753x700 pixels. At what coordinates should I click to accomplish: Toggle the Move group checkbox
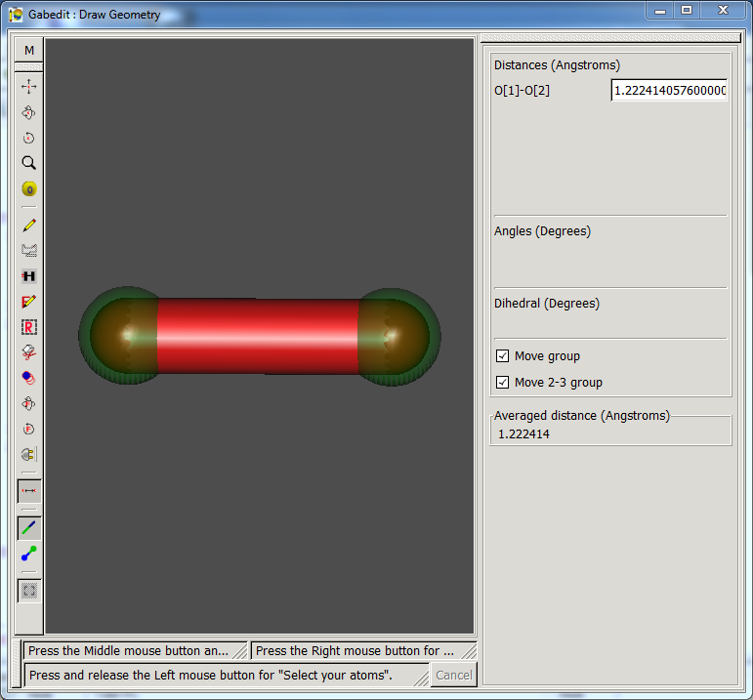(x=503, y=356)
